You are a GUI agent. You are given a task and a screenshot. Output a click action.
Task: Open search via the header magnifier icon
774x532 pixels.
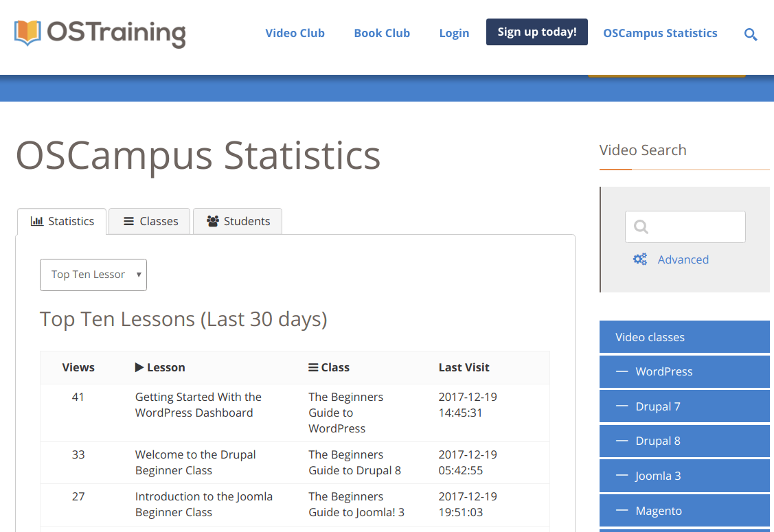pos(750,34)
